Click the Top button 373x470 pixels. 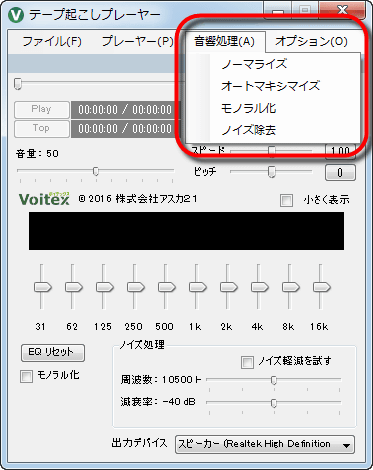42,128
